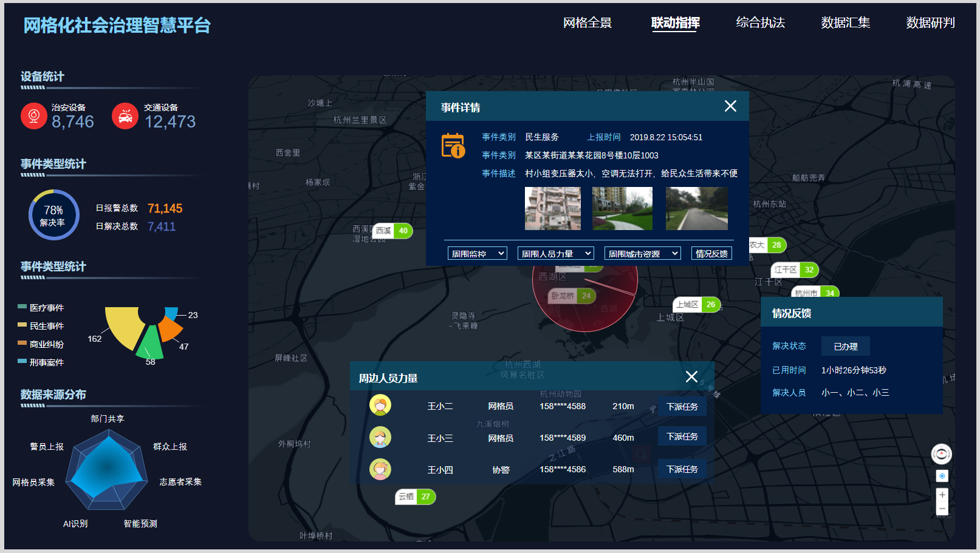Click the orange pie slice labeled 47
The height and width of the screenshot is (553, 980).
[170, 328]
